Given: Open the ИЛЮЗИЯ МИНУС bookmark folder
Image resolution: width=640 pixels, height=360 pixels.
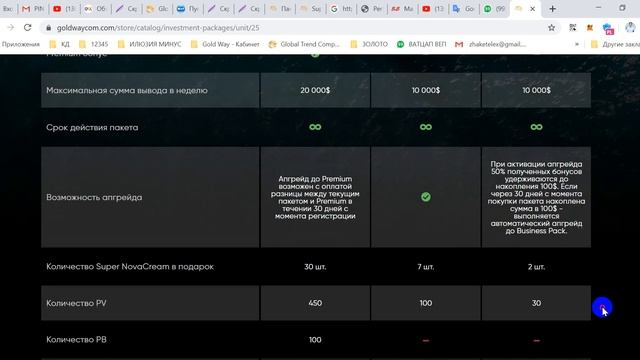Looking at the screenshot, I should point(149,44).
